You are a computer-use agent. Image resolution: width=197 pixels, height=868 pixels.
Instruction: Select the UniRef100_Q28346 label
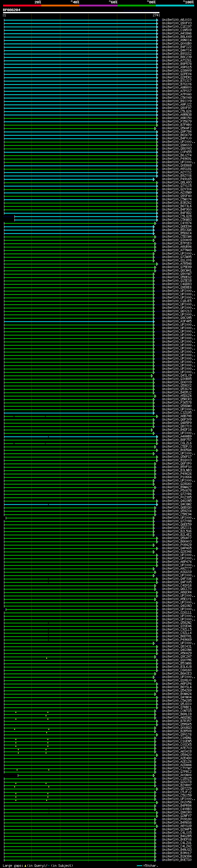click(177, 552)
